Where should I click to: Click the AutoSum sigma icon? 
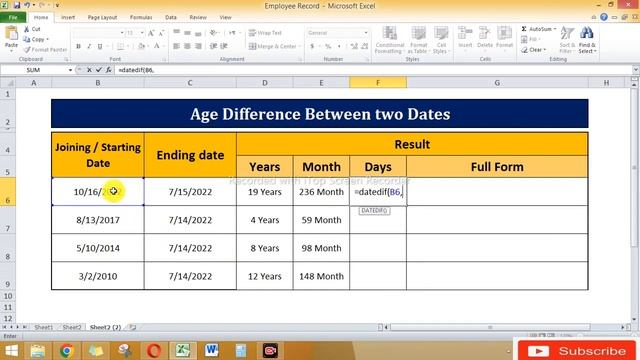pos(524,29)
